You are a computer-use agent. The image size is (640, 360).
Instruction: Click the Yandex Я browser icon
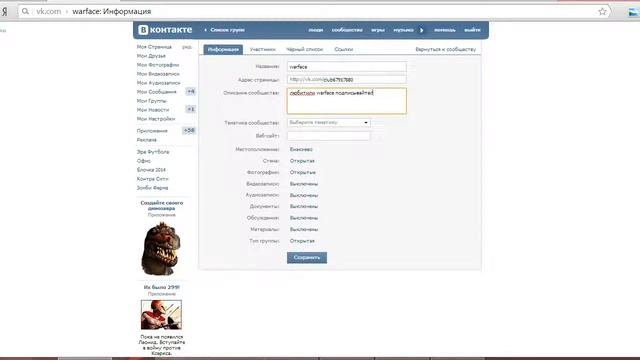[x=4, y=11]
